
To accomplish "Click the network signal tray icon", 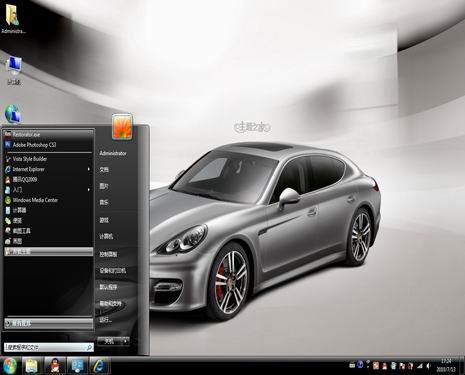I will 420,366.
